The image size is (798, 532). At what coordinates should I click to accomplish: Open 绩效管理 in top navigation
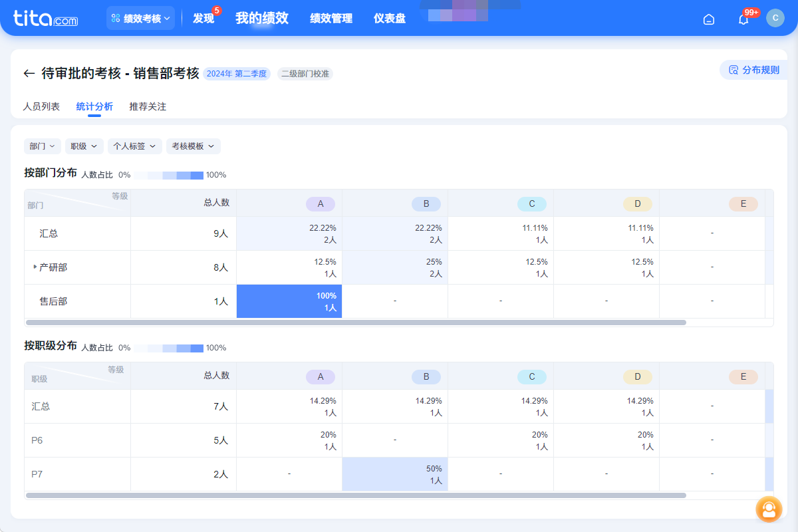coord(331,19)
